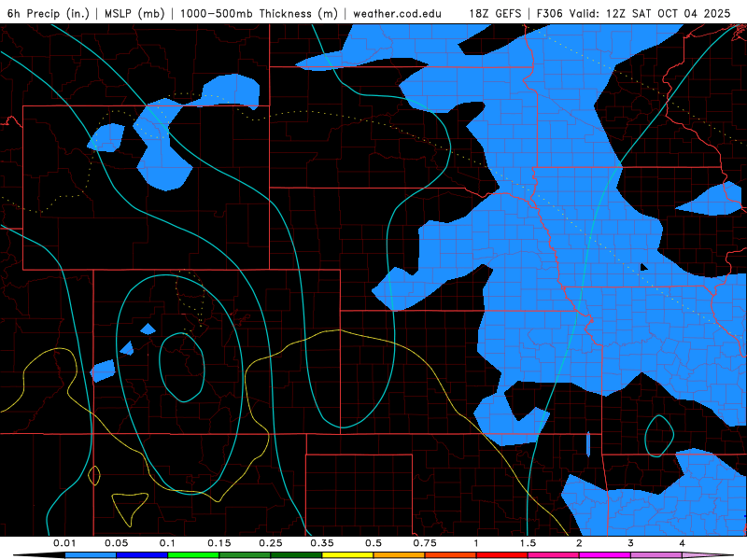Click the pink 1.5–2 legend swatch
The height and width of the screenshot is (560, 747).
[554, 555]
